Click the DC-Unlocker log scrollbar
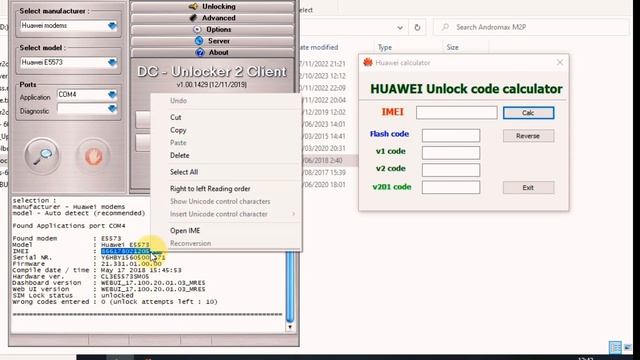The image size is (640, 360). pyautogui.click(x=290, y=287)
